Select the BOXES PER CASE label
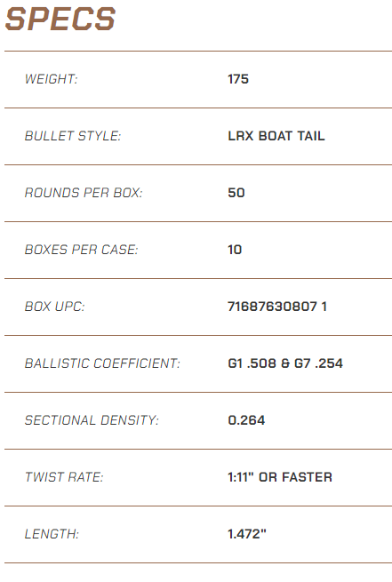392x582 pixels. [x=81, y=250]
